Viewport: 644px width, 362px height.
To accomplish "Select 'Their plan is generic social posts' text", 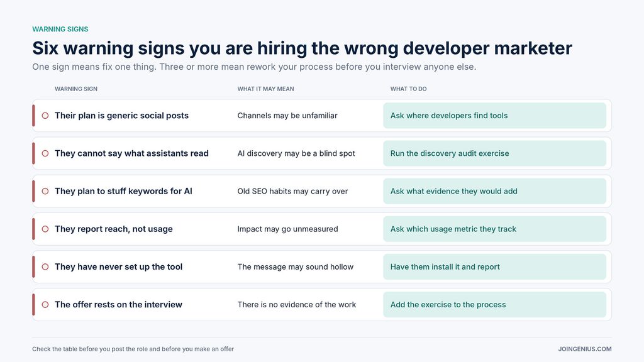I will pyautogui.click(x=121, y=116).
